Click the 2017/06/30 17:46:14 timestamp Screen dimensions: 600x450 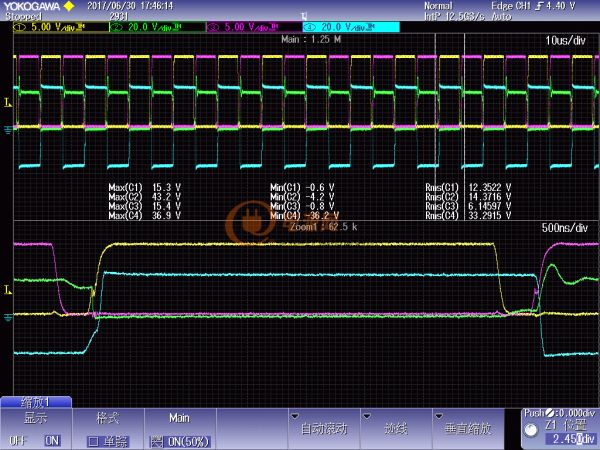[x=130, y=6]
